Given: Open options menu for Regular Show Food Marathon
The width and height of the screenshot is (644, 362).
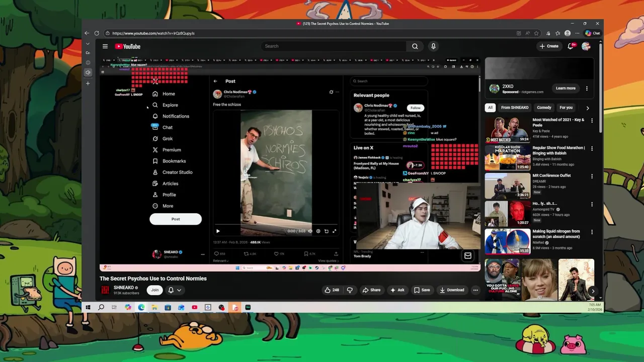Looking at the screenshot, I should point(592,149).
